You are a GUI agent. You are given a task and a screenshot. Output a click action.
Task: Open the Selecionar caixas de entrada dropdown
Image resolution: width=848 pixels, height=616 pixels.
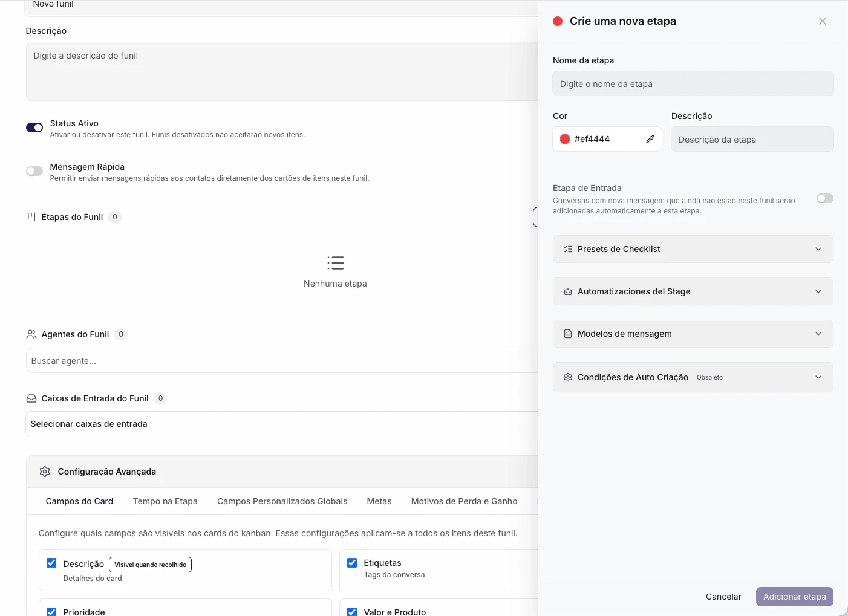(x=282, y=424)
